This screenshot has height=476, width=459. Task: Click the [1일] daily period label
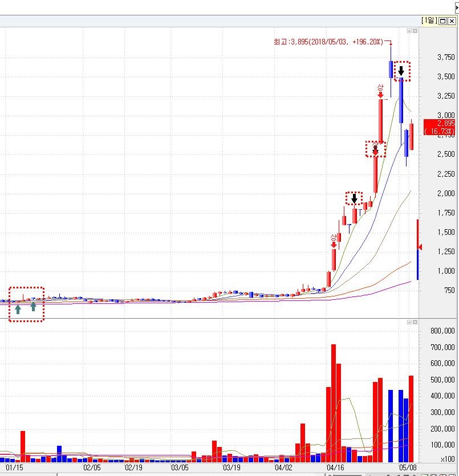pyautogui.click(x=429, y=21)
